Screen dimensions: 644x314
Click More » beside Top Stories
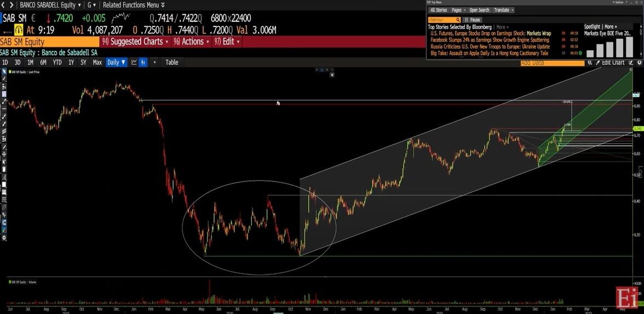[x=502, y=27]
